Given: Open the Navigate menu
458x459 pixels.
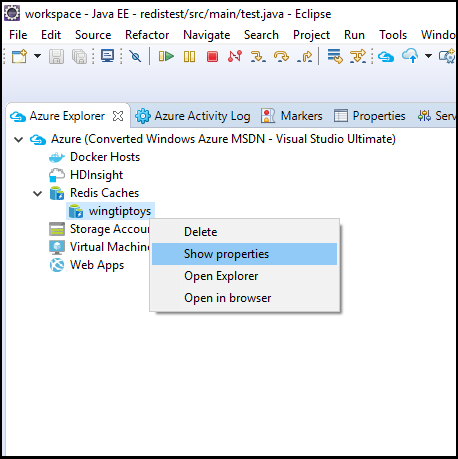Looking at the screenshot, I should coord(207,35).
